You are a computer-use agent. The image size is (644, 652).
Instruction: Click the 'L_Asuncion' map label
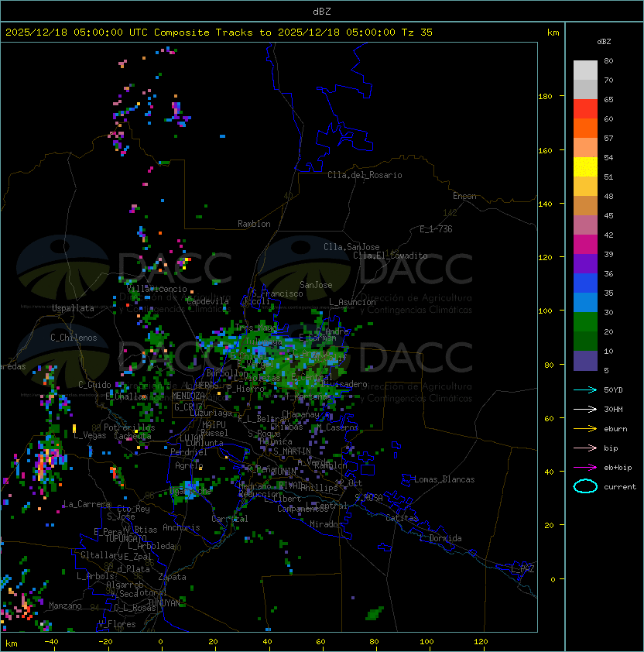click(352, 302)
